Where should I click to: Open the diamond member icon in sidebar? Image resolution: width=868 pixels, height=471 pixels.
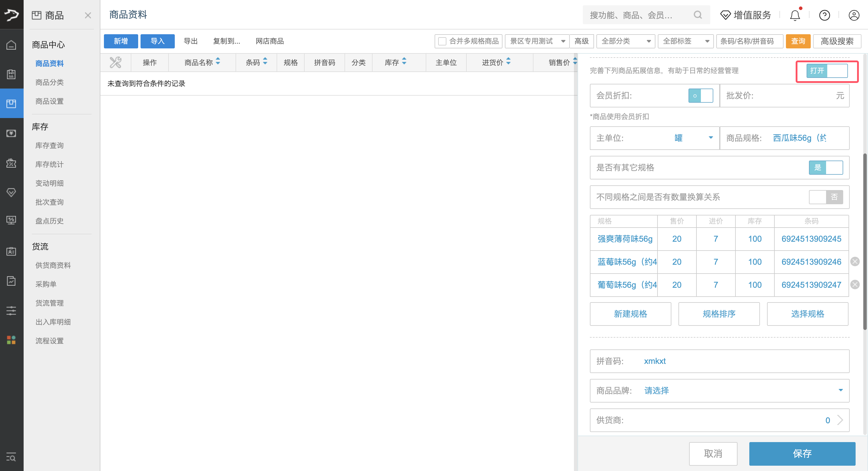pyautogui.click(x=12, y=192)
